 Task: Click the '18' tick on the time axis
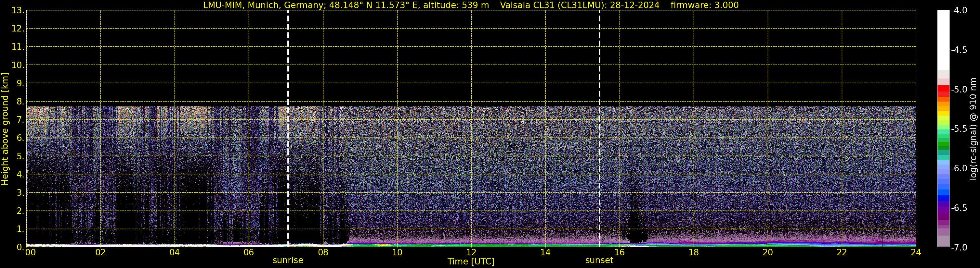pyautogui.click(x=694, y=252)
